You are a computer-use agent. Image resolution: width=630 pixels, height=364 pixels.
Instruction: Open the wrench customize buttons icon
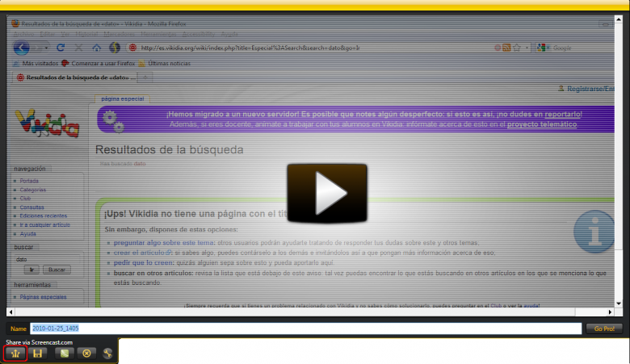107,354
